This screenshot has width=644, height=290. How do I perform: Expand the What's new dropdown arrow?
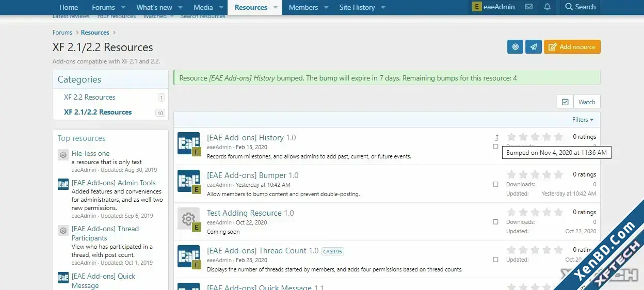[180, 7]
